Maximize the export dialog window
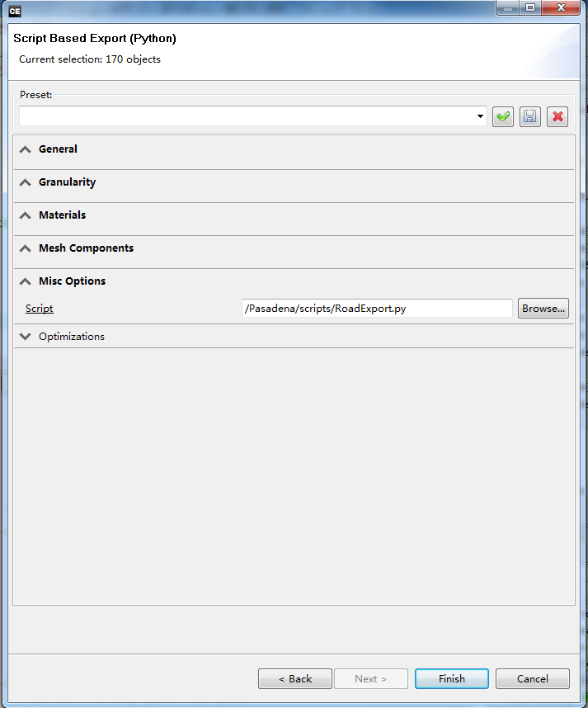 pos(530,7)
